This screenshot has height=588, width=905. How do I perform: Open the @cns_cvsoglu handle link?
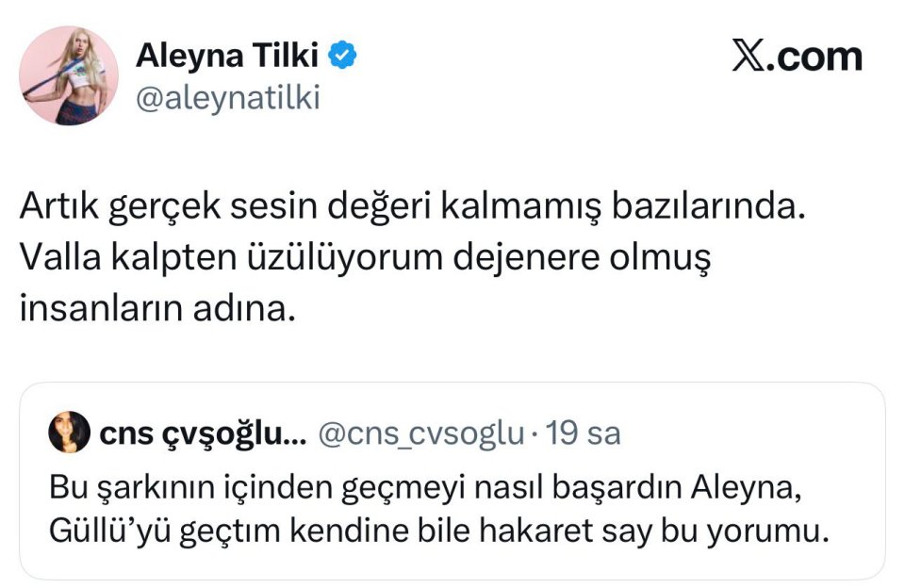420,434
